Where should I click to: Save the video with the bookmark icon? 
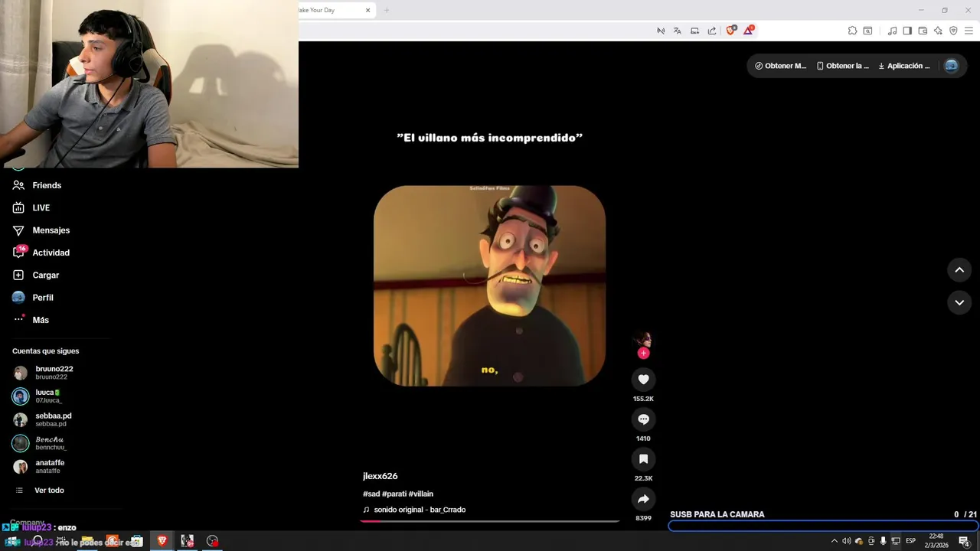tap(643, 459)
